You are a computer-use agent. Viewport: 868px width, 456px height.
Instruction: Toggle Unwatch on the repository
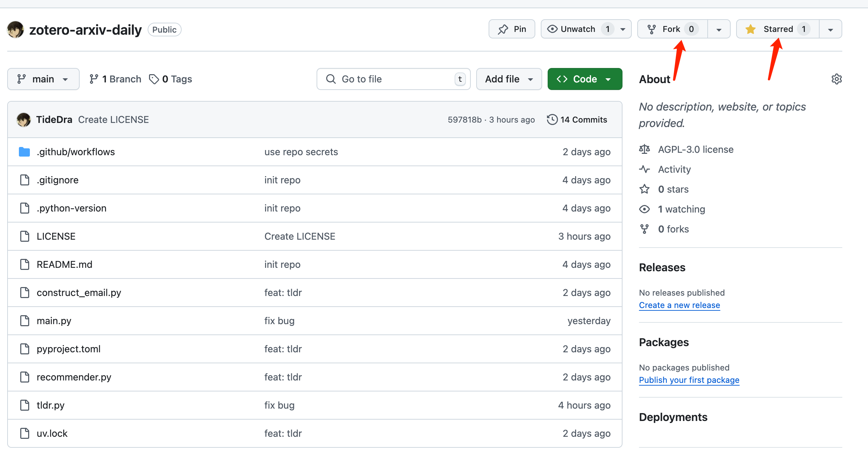[578, 29]
